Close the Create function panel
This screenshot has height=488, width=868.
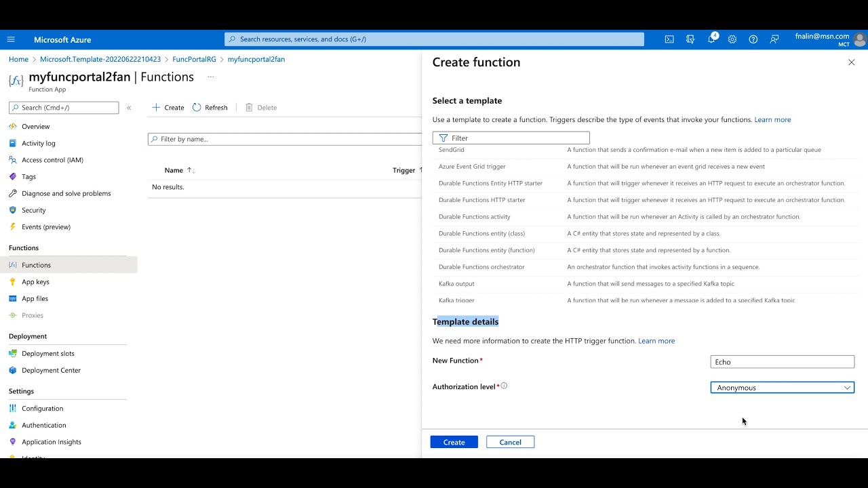click(852, 62)
